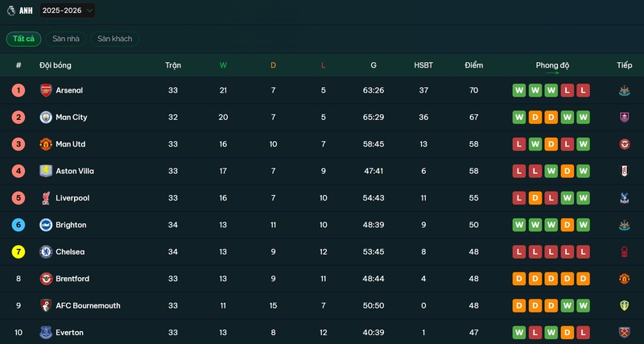Click the Aston Villa team badge
Viewport: 644px width, 344px height.
tap(46, 171)
